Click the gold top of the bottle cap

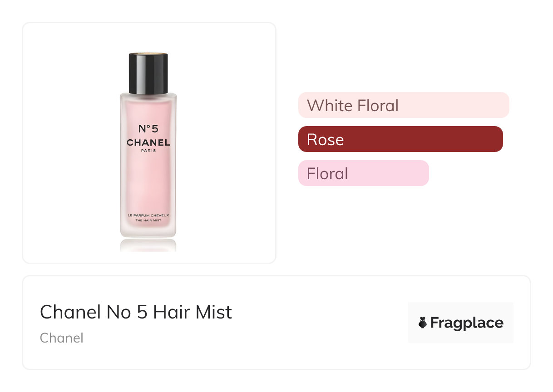click(x=148, y=54)
